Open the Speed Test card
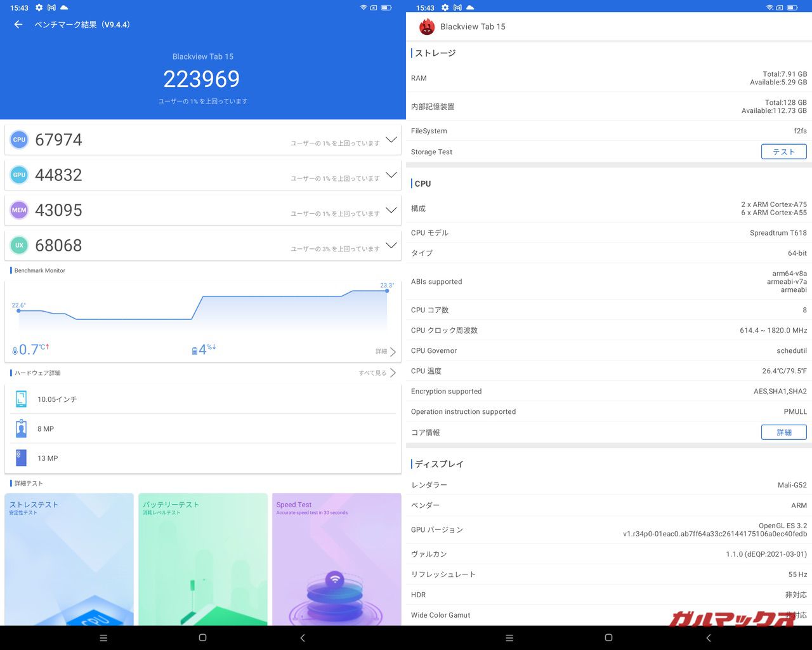The height and width of the screenshot is (650, 812). [x=336, y=559]
